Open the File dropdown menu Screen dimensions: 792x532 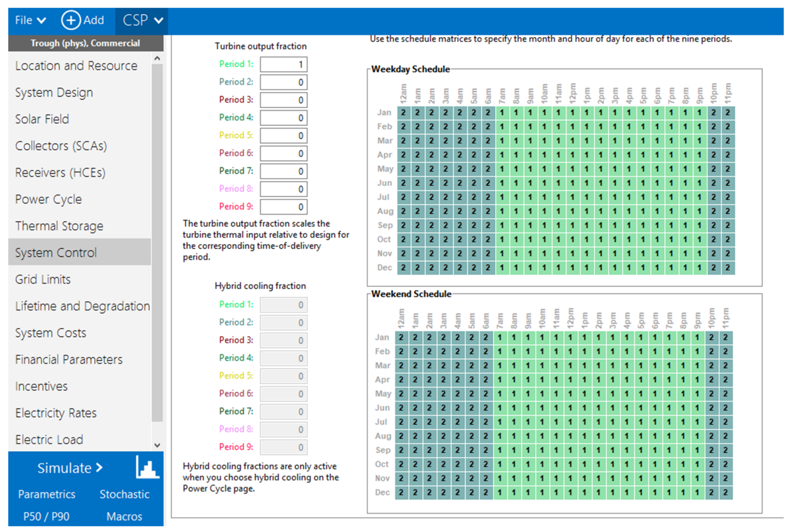pyautogui.click(x=30, y=20)
